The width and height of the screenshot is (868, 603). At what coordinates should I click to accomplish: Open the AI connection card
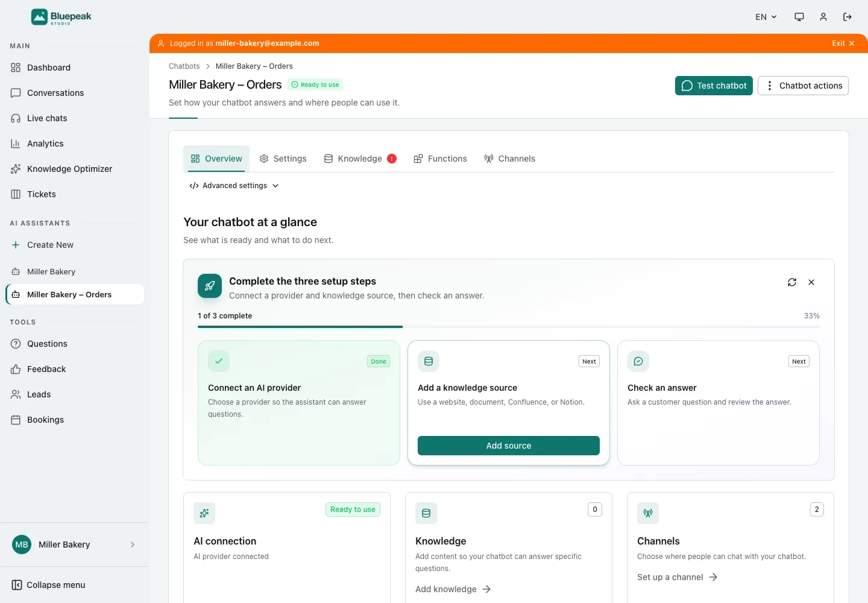point(287,548)
